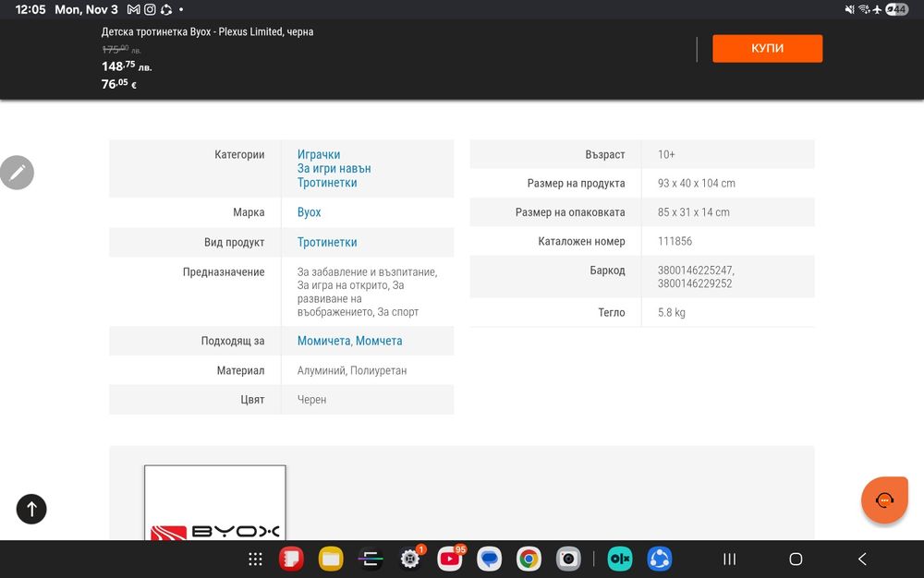Tap the Byox logo thumbnail
The image size is (924, 578).
point(215,502)
